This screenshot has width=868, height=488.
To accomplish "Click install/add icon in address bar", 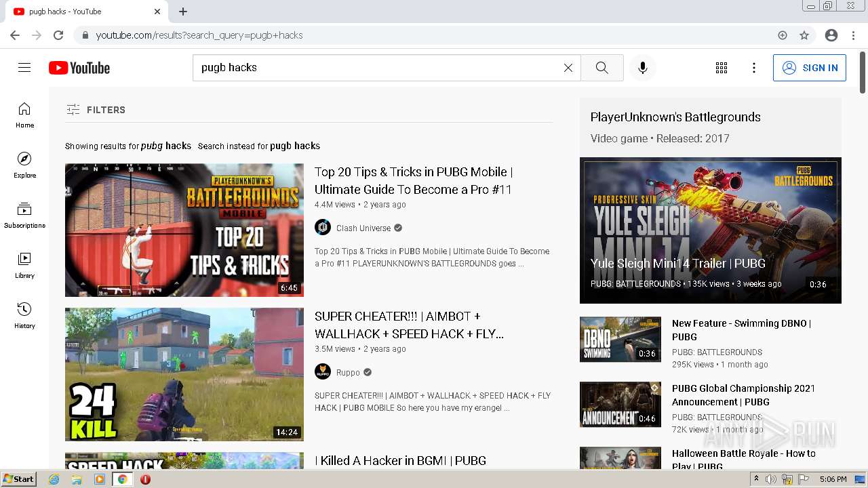I will click(x=783, y=35).
